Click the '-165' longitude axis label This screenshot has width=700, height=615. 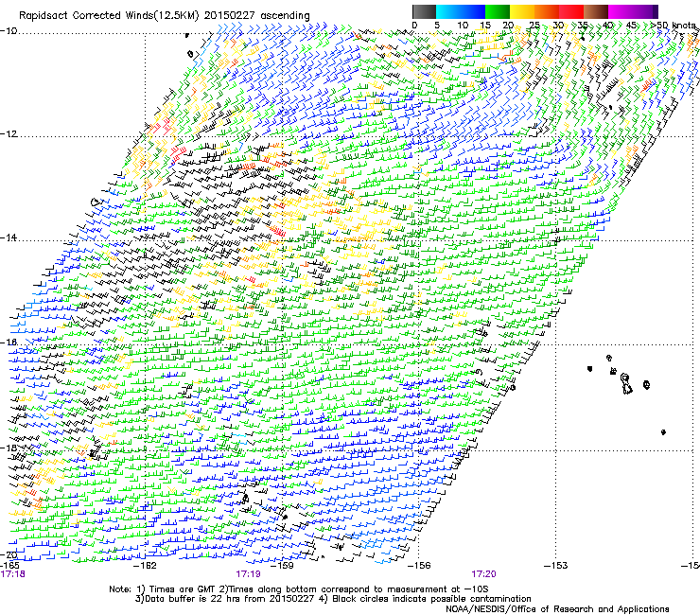(x=9, y=566)
